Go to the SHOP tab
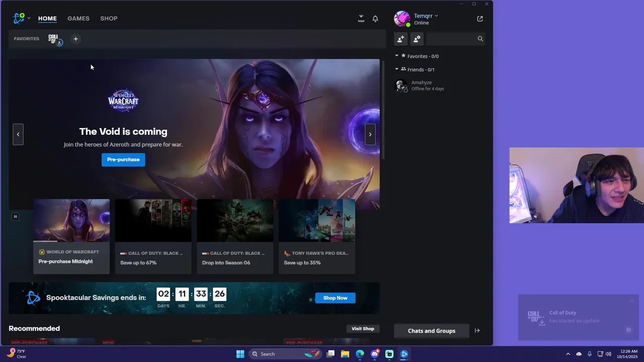This screenshot has width=644, height=362. pos(109,19)
